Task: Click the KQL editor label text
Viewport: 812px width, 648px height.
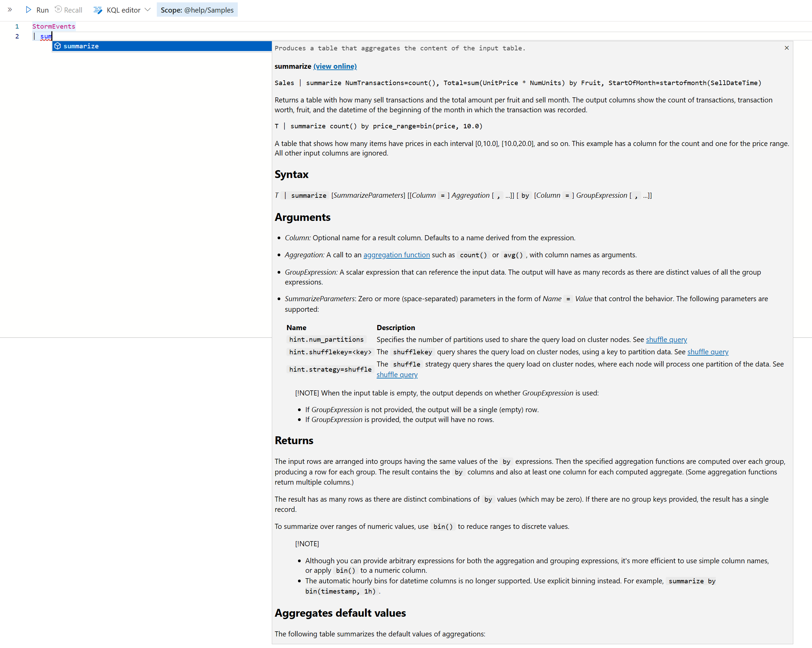Action: point(123,10)
